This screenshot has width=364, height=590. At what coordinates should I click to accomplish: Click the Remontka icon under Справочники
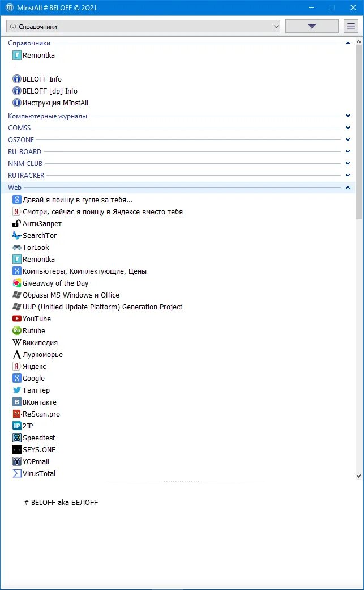pyautogui.click(x=17, y=56)
